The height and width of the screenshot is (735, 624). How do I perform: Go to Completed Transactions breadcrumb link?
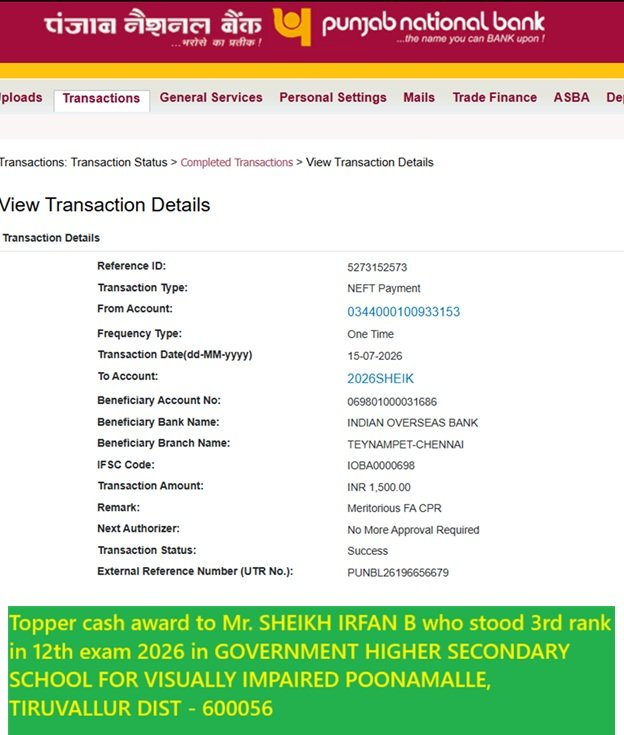237,162
